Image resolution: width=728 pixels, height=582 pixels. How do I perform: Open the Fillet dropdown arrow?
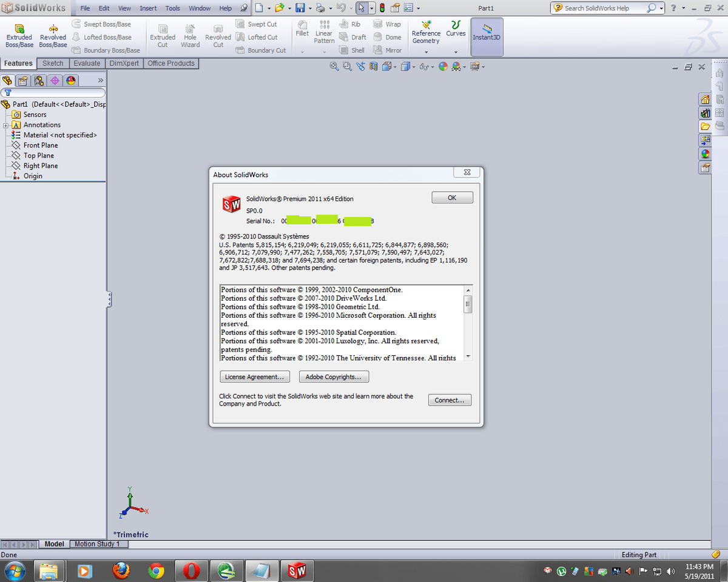302,52
